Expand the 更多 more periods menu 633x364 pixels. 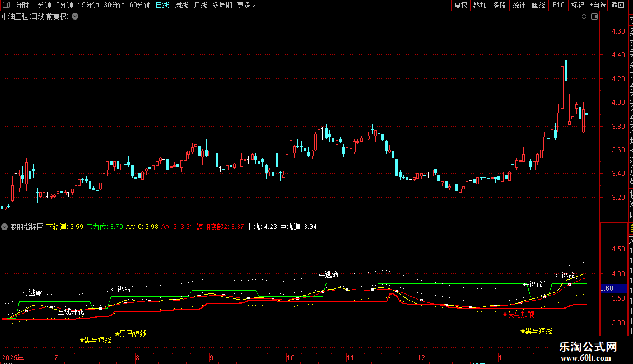(x=246, y=5)
